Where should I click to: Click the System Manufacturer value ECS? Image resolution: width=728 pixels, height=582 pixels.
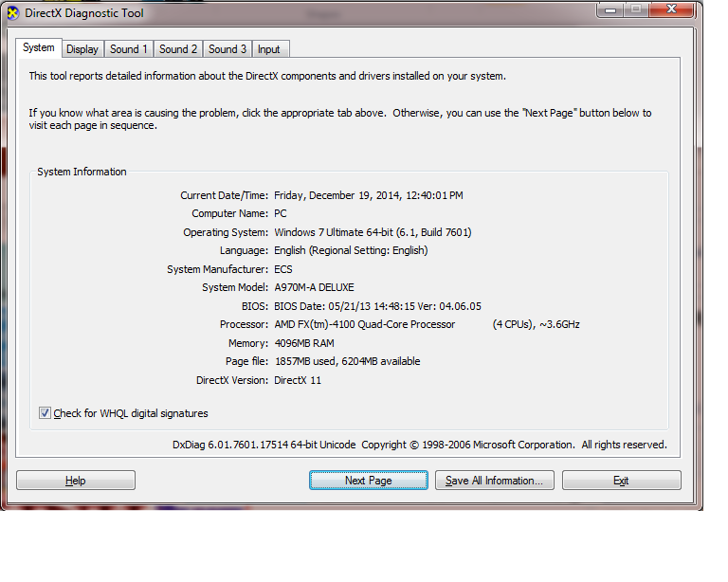283,269
